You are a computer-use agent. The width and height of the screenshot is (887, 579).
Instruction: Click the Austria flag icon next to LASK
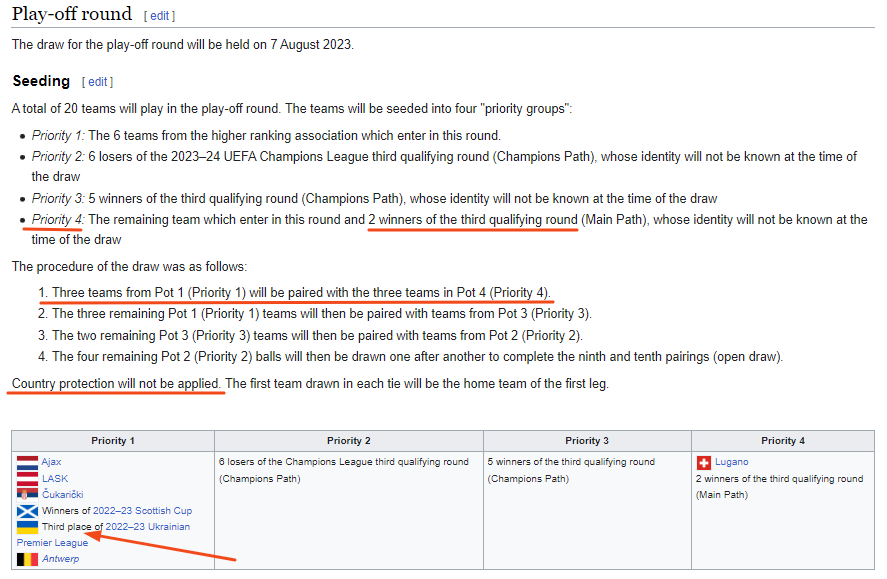[27, 479]
